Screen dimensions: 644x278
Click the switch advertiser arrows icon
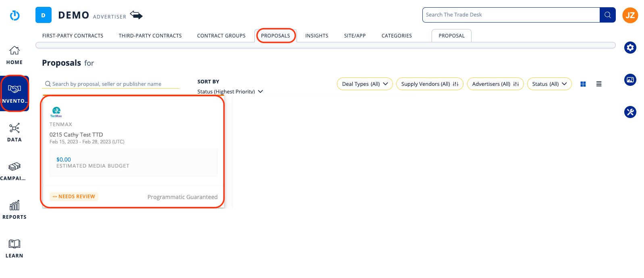click(x=136, y=15)
